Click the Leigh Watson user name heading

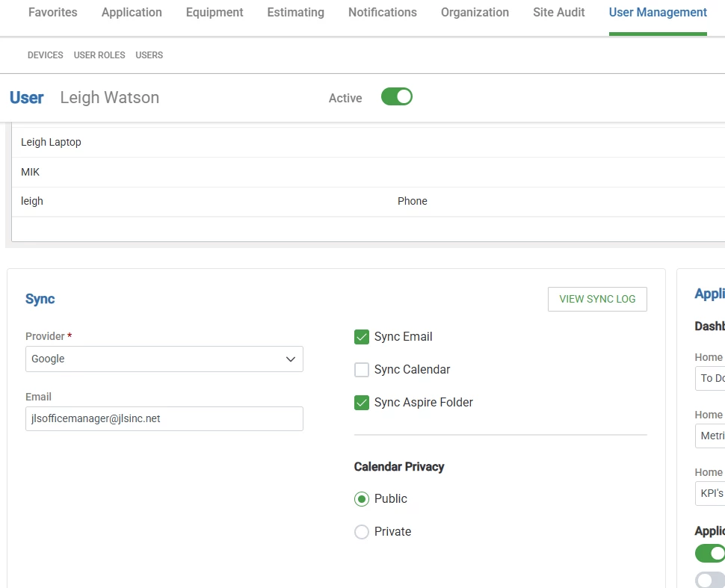[x=110, y=98]
